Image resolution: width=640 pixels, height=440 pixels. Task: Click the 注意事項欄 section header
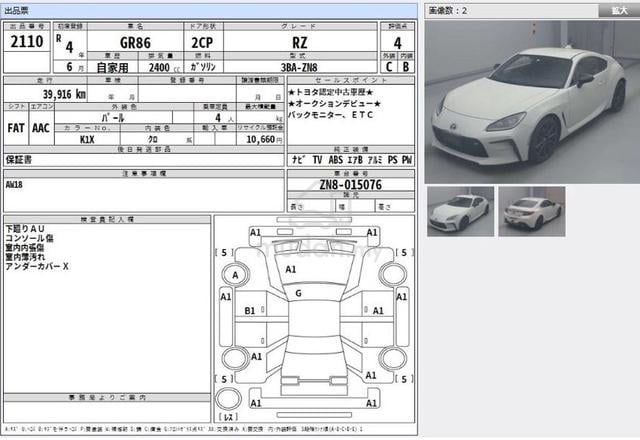tap(144, 173)
